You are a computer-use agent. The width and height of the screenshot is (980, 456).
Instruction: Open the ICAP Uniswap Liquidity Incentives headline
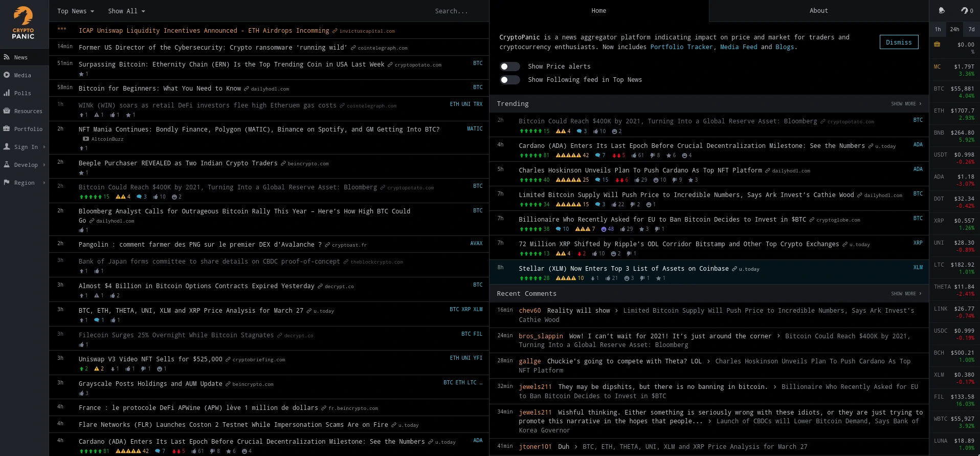click(204, 31)
